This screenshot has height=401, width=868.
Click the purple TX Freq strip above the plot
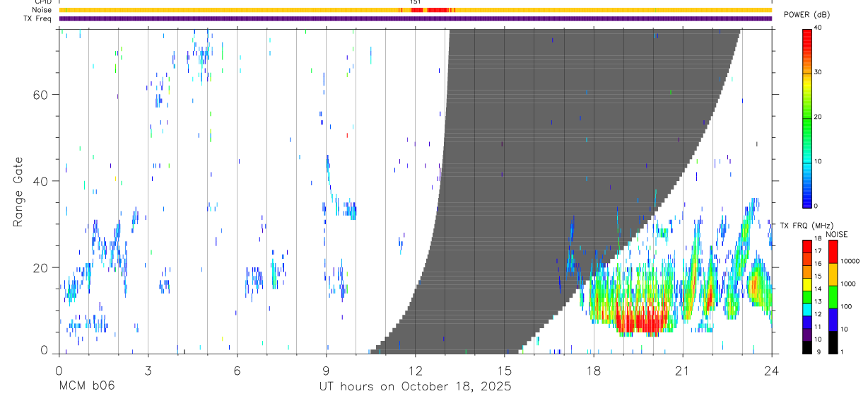pos(416,18)
